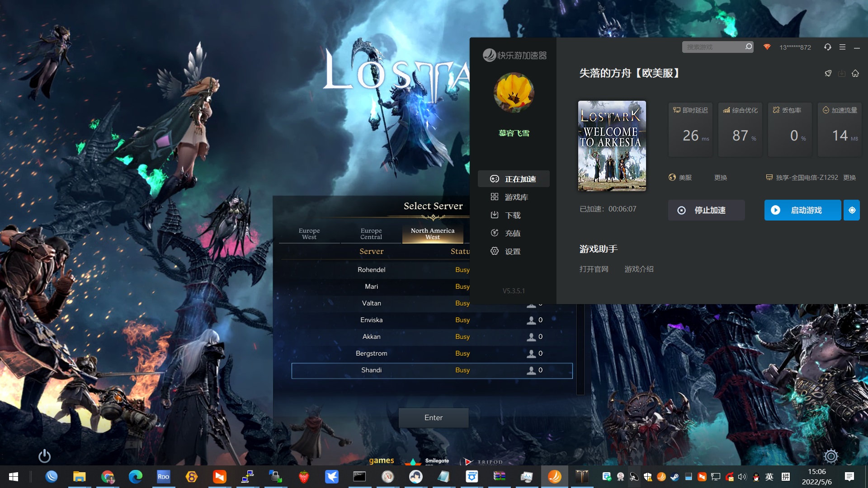Click the home icon beside game title
The height and width of the screenshot is (488, 868).
coord(855,73)
